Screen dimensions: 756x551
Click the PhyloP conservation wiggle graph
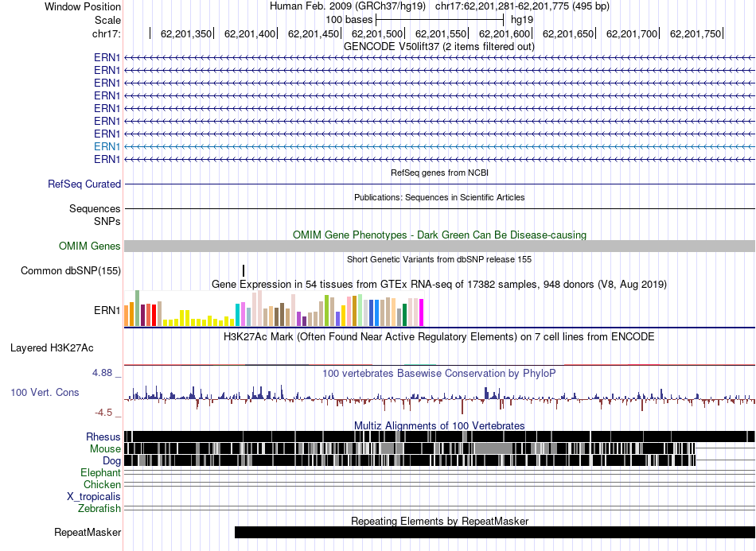click(440, 399)
